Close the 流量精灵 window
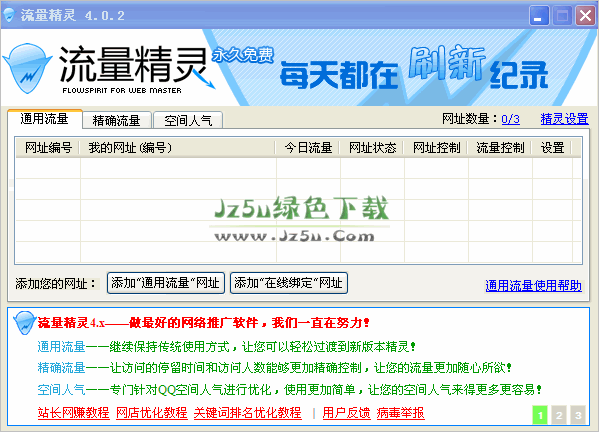599x432 pixels. (x=586, y=16)
